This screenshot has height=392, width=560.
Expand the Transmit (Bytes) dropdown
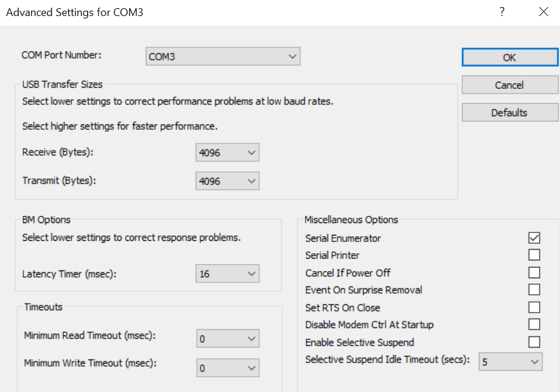point(228,181)
